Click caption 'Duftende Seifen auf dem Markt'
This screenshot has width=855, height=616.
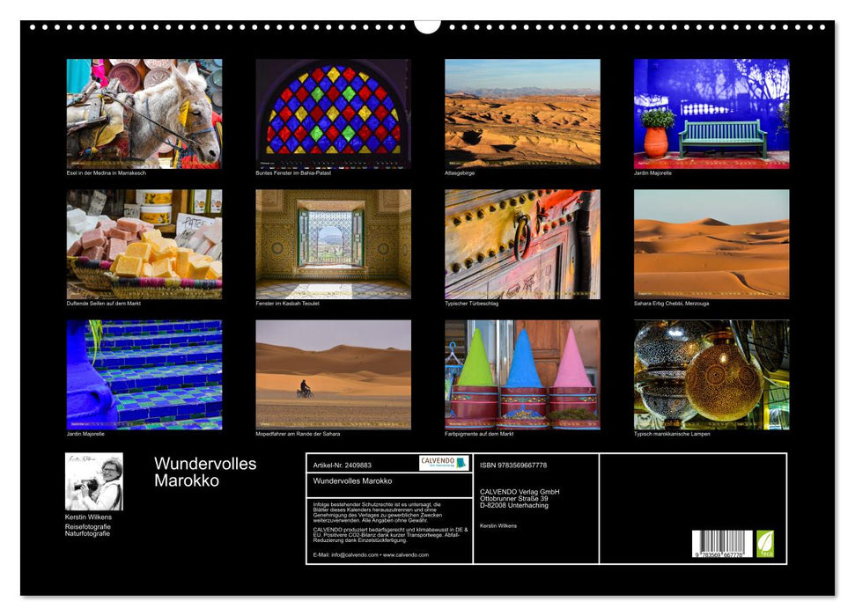tap(104, 303)
